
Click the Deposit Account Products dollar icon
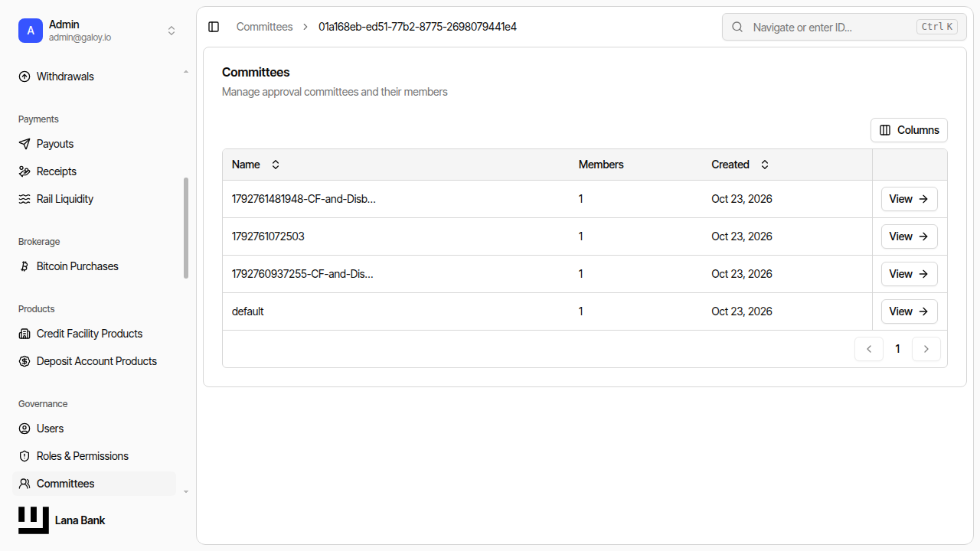point(24,361)
